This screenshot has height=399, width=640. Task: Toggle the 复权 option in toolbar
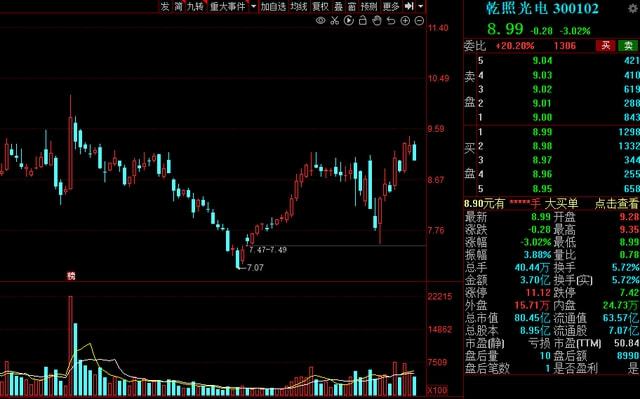coord(320,7)
